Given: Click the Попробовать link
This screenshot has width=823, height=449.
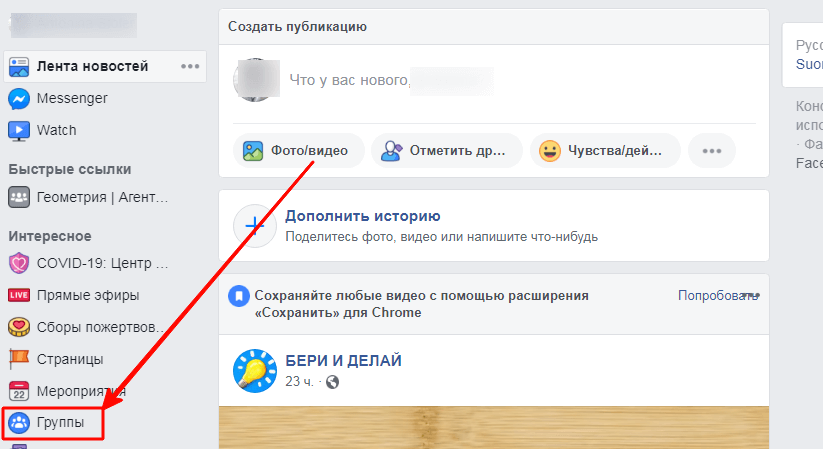Looking at the screenshot, I should 712,296.
